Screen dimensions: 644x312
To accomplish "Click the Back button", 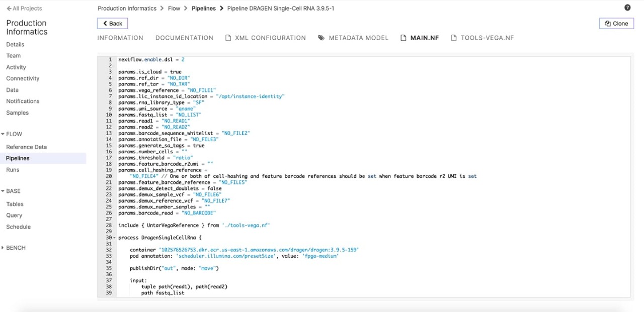I will pyautogui.click(x=112, y=23).
